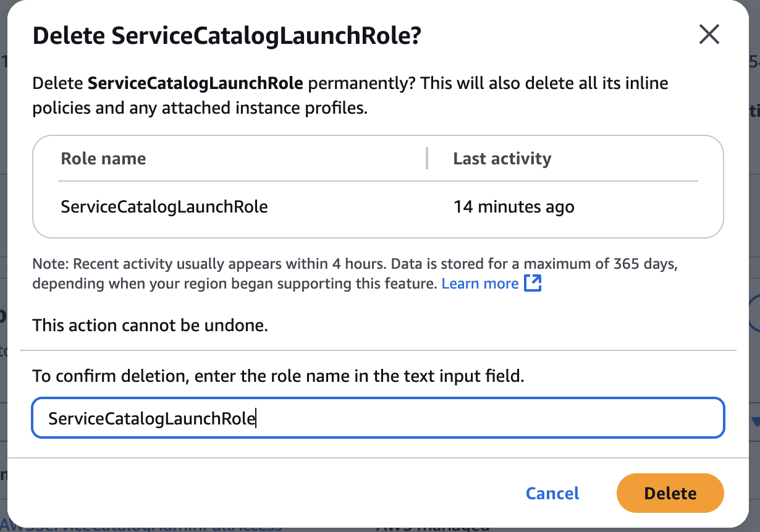Screen dimensions: 760x532
Task: Cancel the role deletion
Action: pyautogui.click(x=552, y=493)
